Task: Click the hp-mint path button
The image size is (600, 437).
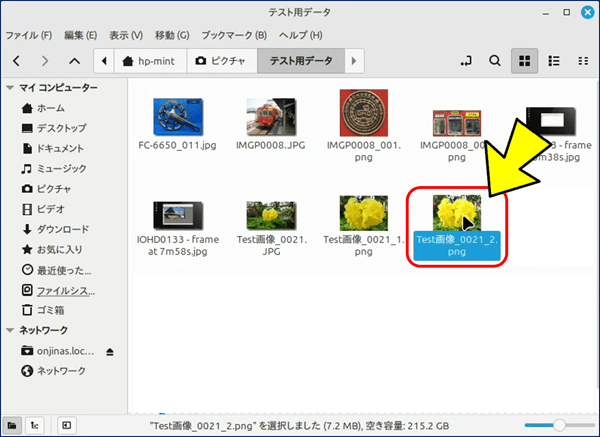Action: (x=151, y=61)
